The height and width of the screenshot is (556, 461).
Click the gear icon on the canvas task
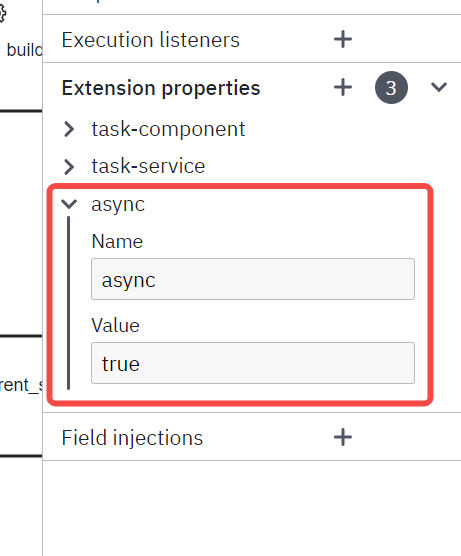pos(2,14)
